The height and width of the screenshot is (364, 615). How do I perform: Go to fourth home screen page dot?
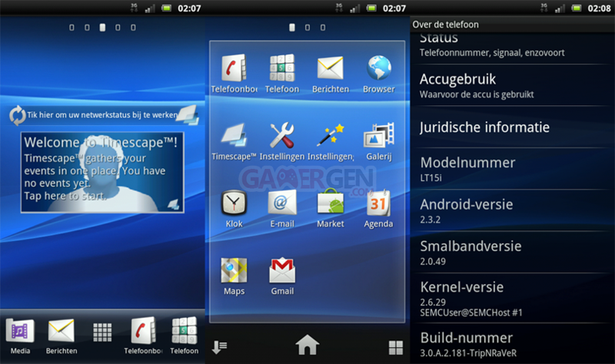tap(118, 28)
